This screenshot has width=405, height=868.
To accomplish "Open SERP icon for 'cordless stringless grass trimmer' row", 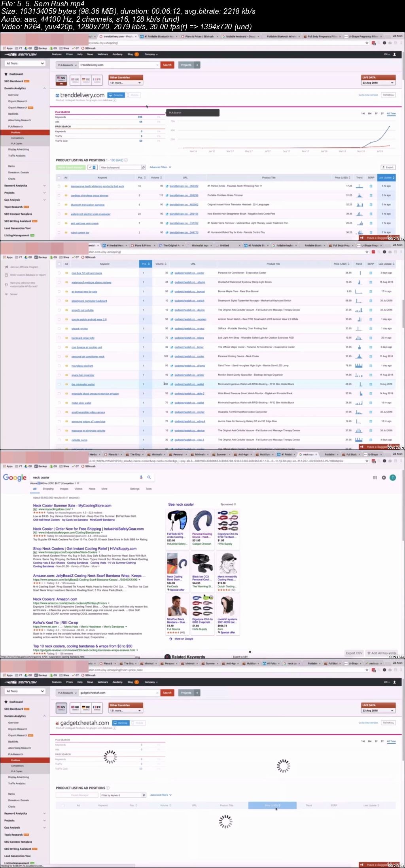I will click(371, 196).
